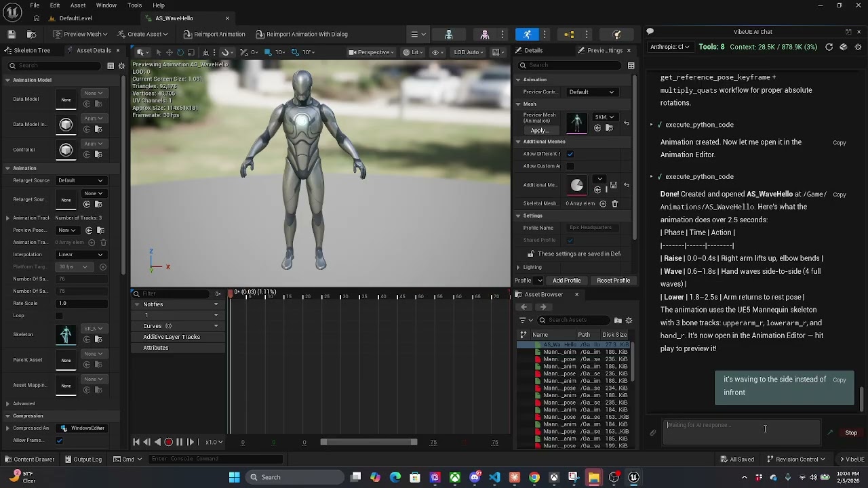Toggle Allow Custom Anim BP checkbox
The width and height of the screenshot is (868, 488).
pyautogui.click(x=570, y=166)
